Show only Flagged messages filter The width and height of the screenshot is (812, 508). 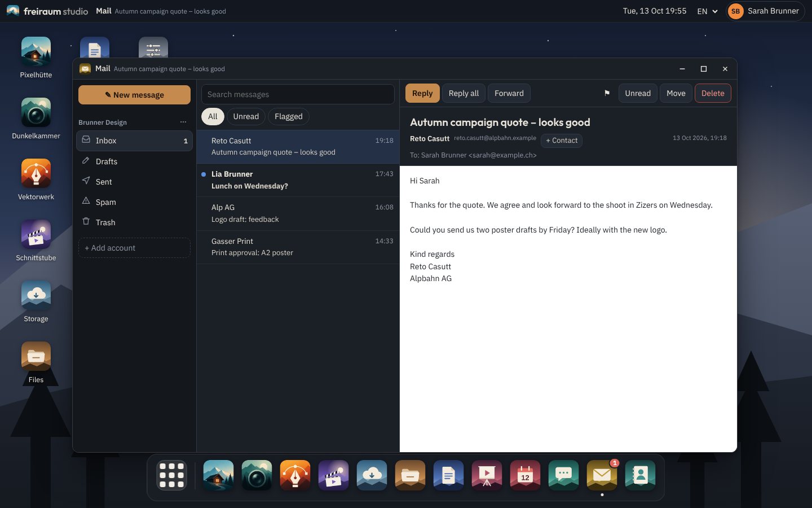coord(289,116)
